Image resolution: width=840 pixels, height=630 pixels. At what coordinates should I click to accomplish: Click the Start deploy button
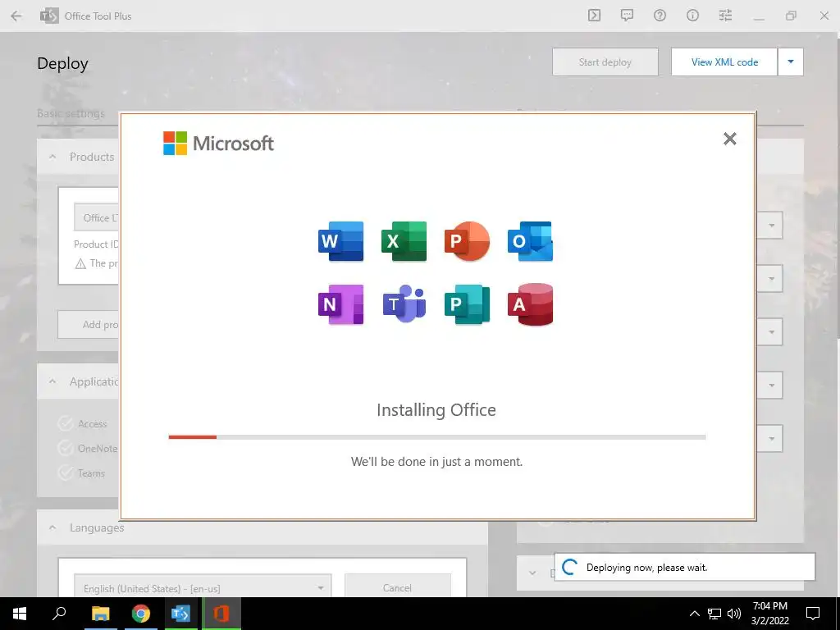click(605, 62)
